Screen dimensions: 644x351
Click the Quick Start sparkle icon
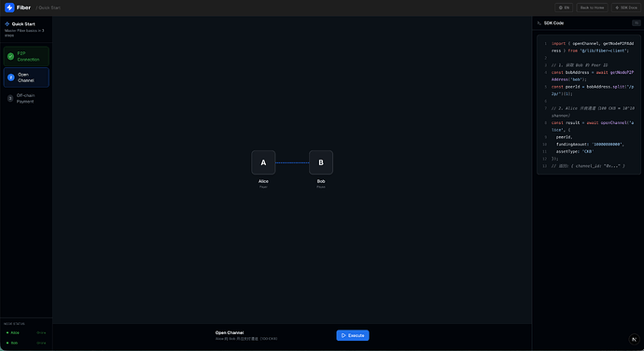pos(7,24)
